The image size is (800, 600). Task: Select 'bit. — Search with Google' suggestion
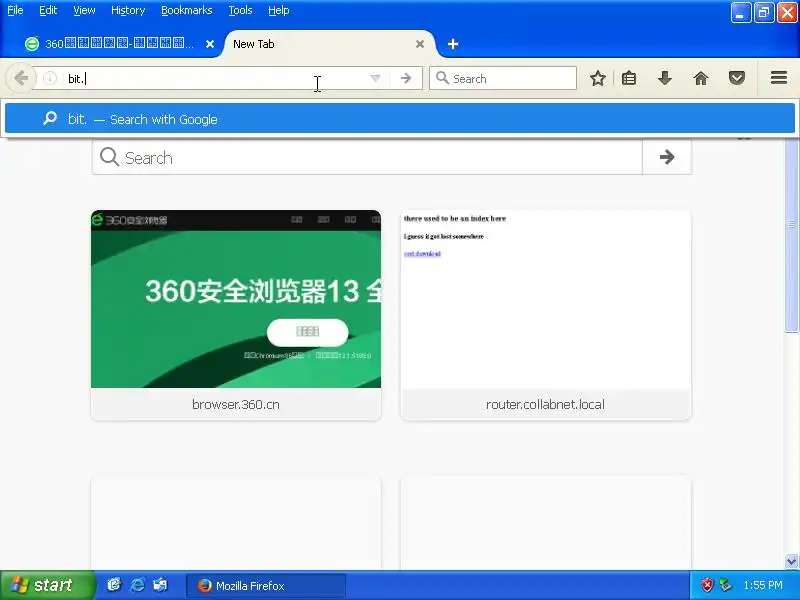click(400, 119)
